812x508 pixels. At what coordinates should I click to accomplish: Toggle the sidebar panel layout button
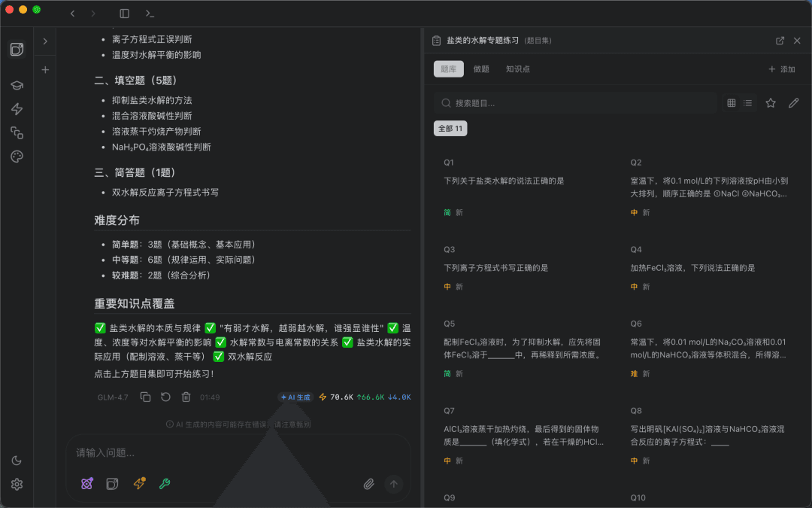124,14
